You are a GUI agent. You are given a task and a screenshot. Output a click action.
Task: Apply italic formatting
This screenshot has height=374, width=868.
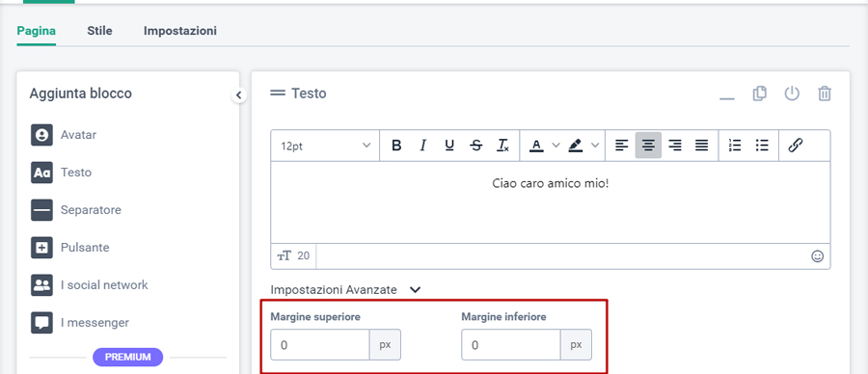click(423, 146)
